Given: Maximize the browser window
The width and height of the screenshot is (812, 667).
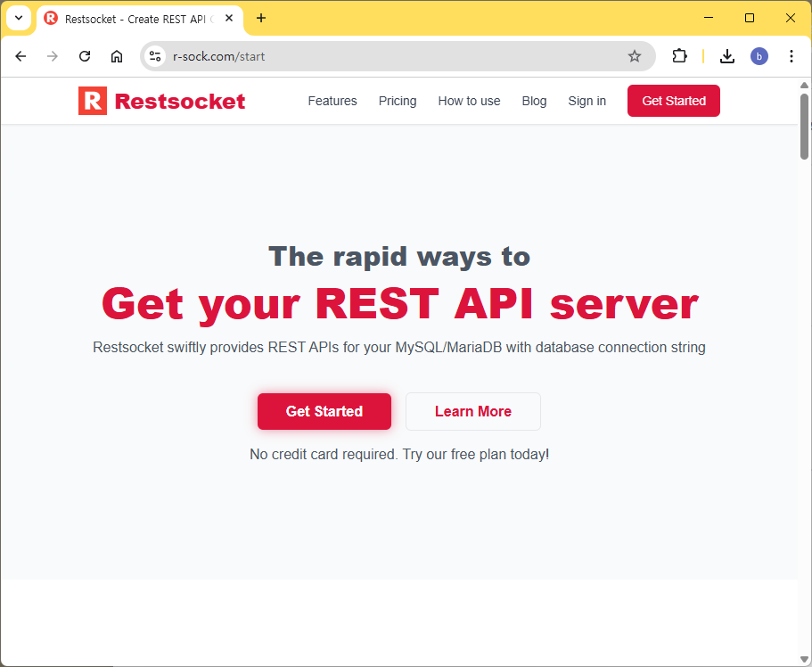Looking at the screenshot, I should click(750, 18).
